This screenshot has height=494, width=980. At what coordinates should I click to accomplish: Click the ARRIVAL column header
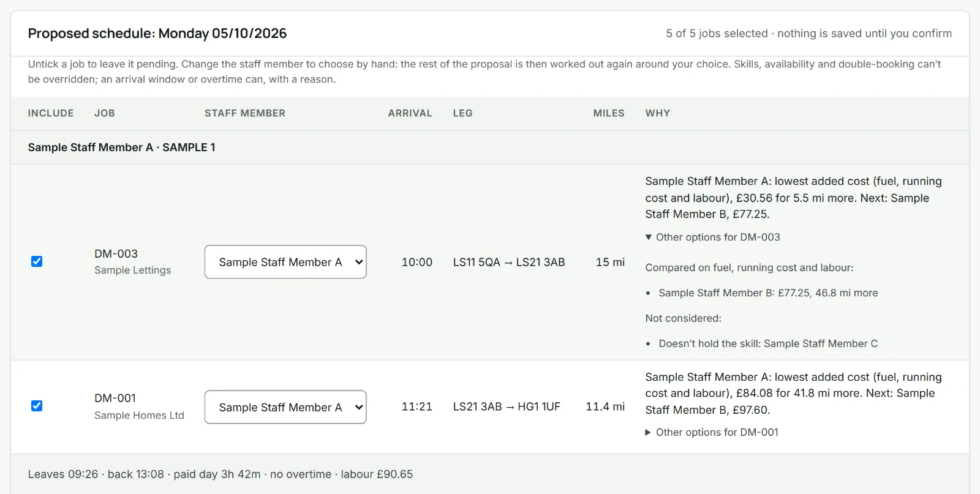pos(410,113)
